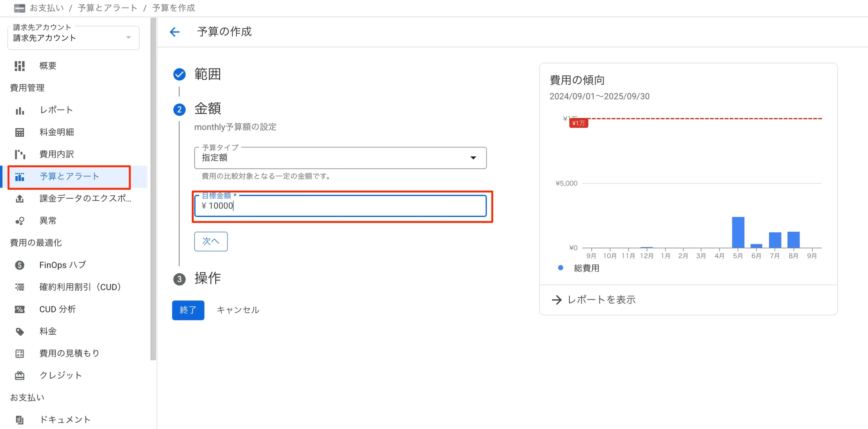Screen dimensions: 868x429
Task: Click the 次へ button
Action: click(x=211, y=241)
